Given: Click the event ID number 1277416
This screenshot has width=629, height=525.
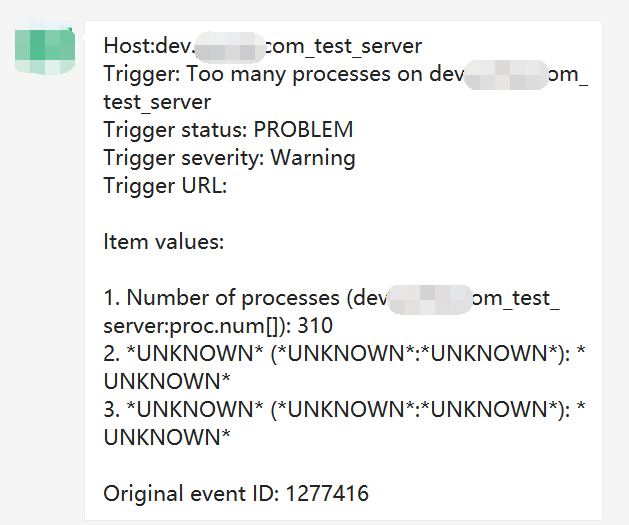Looking at the screenshot, I should (x=327, y=493).
